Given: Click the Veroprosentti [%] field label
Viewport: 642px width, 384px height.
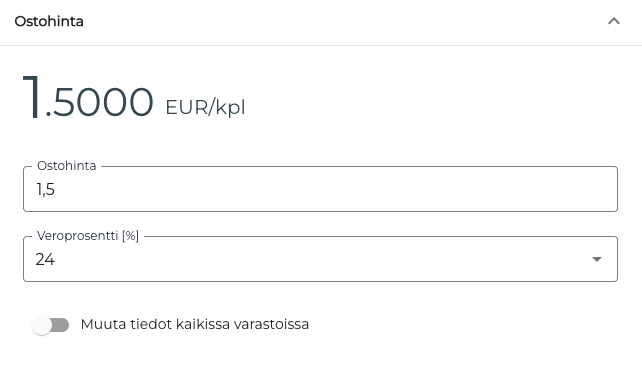Looking at the screenshot, I should point(88,236).
